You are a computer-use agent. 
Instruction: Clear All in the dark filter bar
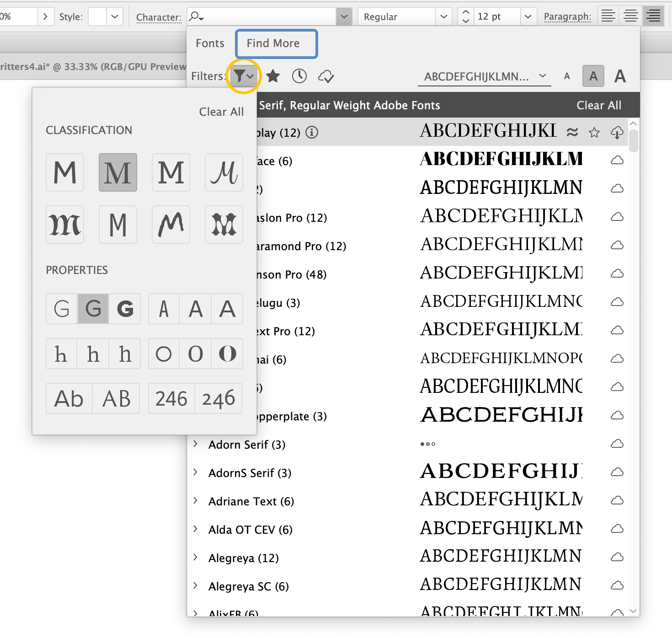tap(599, 105)
